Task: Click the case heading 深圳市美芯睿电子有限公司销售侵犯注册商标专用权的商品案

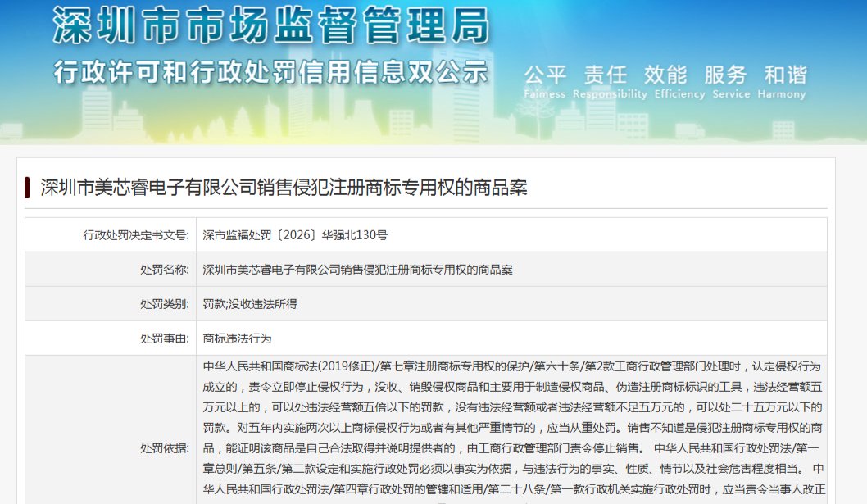Action: (x=284, y=188)
